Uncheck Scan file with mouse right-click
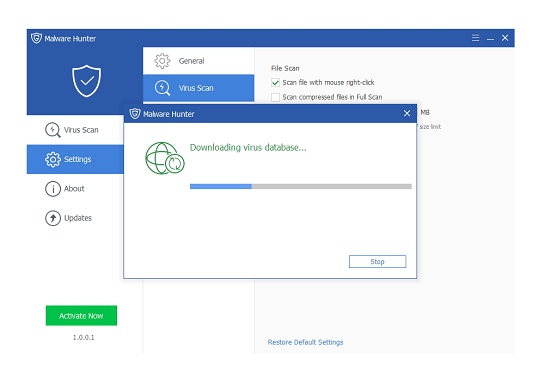The height and width of the screenshot is (387, 550). pos(275,82)
